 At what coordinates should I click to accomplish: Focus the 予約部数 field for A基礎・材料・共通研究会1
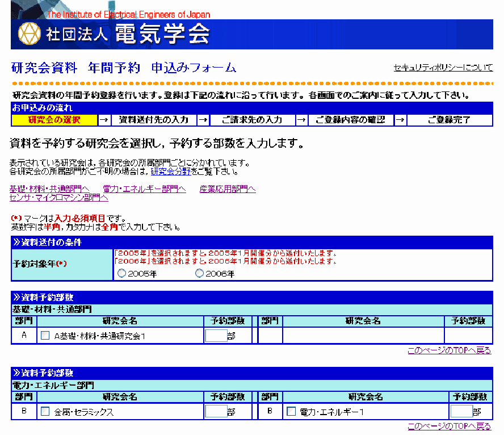click(216, 336)
